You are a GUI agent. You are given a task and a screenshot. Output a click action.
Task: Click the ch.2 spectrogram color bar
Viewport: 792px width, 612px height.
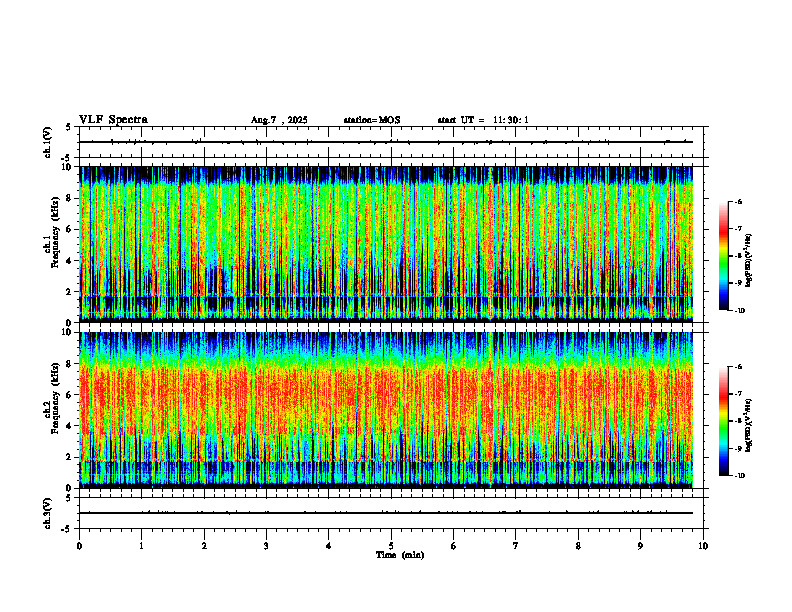point(723,421)
